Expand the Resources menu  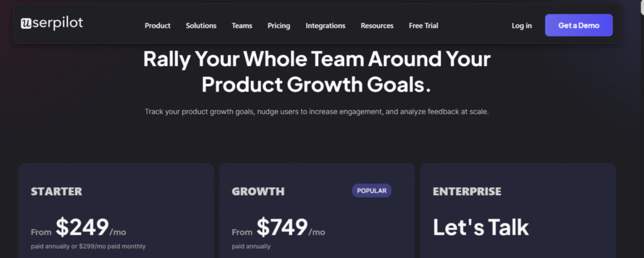(377, 26)
